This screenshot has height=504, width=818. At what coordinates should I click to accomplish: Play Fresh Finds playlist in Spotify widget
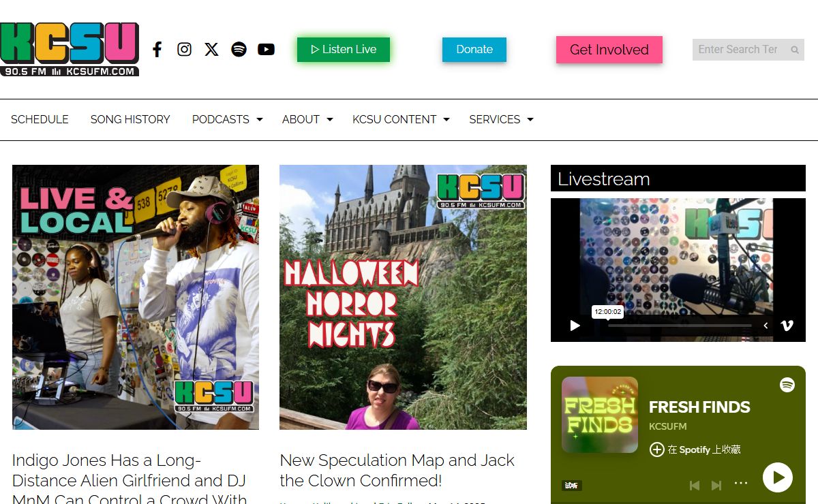[x=777, y=477]
